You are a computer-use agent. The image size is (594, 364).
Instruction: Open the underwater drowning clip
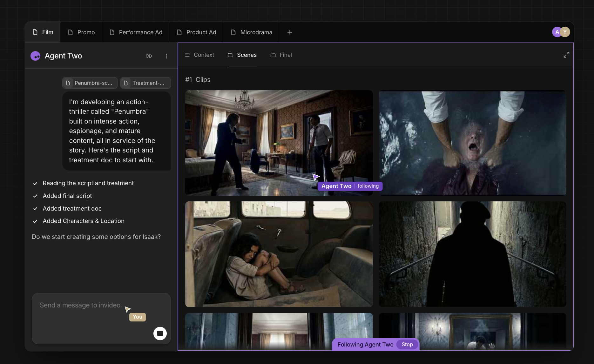point(472,143)
